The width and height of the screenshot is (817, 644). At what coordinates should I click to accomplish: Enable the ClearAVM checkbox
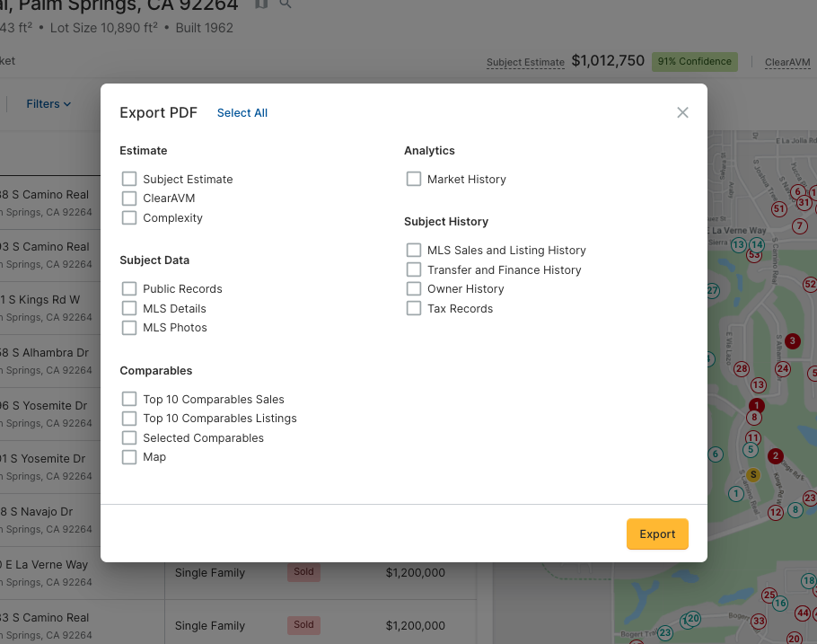click(129, 198)
